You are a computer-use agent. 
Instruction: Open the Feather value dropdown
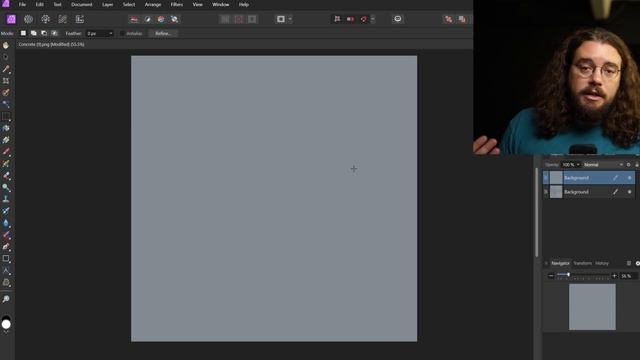[111, 33]
